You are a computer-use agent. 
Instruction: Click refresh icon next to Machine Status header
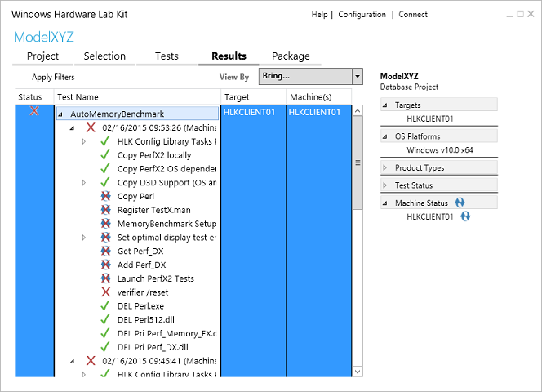point(460,203)
